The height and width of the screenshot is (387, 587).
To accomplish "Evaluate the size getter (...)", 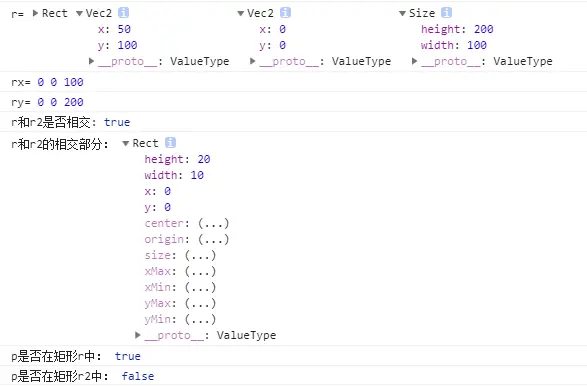I will (200, 255).
